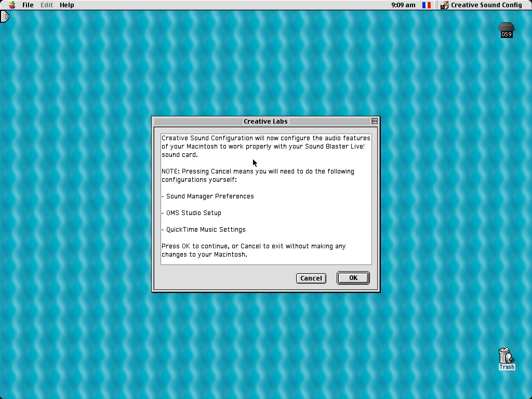532x399 pixels.
Task: Click the Creative Labs title bar
Action: click(265, 121)
